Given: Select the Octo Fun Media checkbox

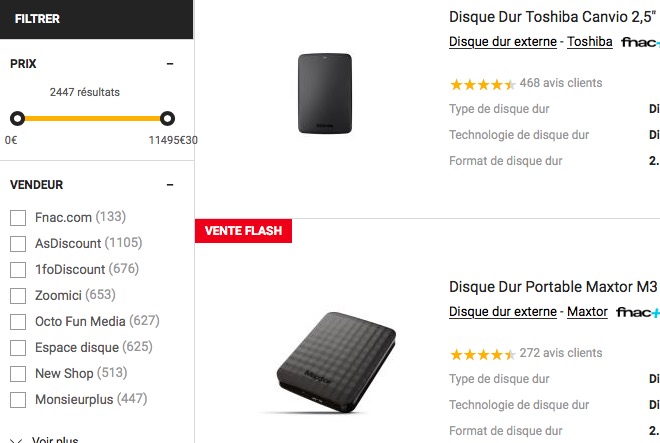Looking at the screenshot, I should click(x=17, y=321).
